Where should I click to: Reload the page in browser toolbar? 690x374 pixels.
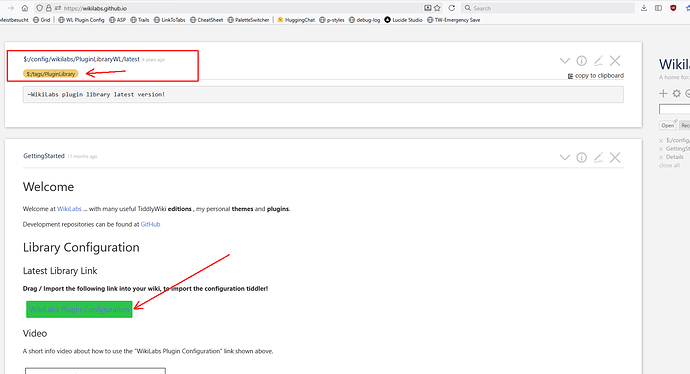(x=451, y=8)
